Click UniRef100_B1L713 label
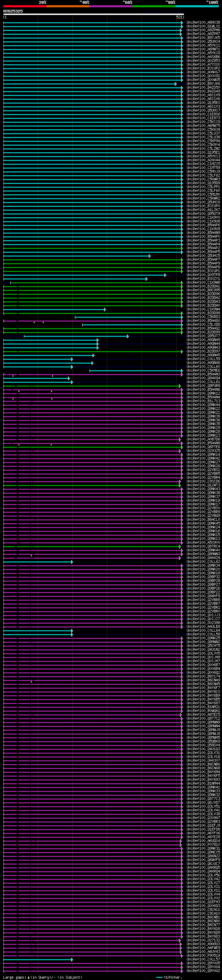Image resolution: width=222 pixels, height=980 pixels. pos(203,401)
